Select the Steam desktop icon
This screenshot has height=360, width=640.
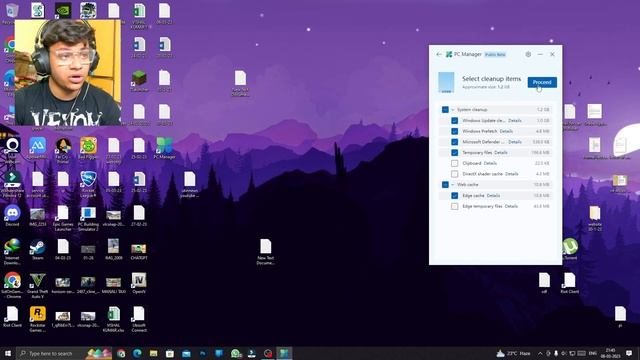[x=38, y=250]
